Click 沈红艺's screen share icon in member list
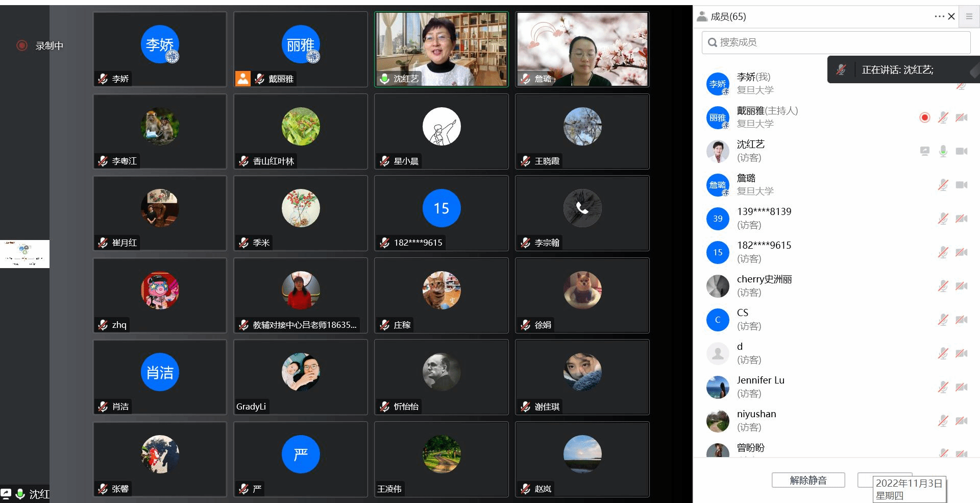 click(x=924, y=151)
